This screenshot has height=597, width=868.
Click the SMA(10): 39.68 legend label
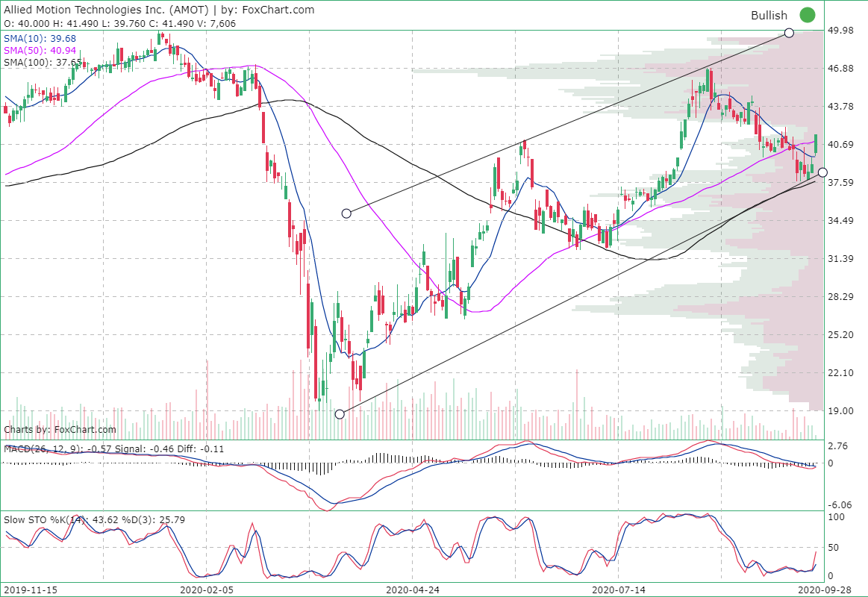point(40,39)
